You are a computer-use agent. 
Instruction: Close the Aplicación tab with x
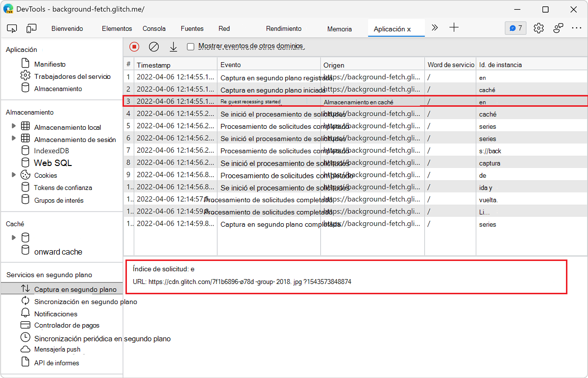[x=409, y=29]
